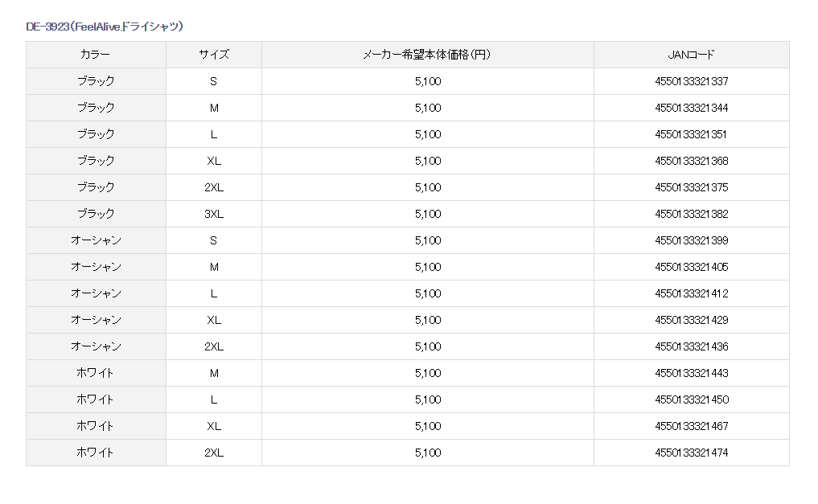This screenshot has height=504, width=818.
Task: Click JAN code 4550133321474
Action: [691, 453]
